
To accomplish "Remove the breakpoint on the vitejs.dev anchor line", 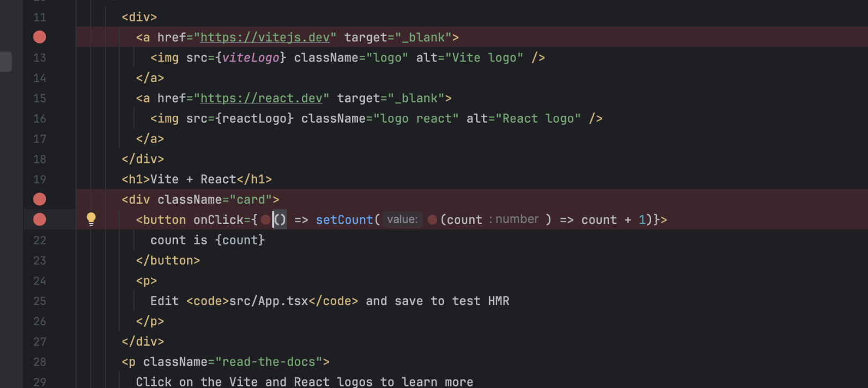I will 40,37.
